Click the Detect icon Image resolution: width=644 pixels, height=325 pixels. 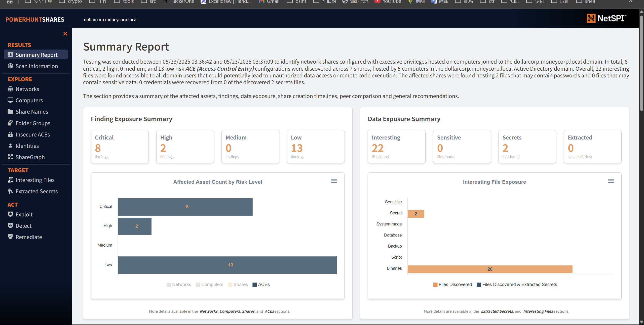(10, 225)
